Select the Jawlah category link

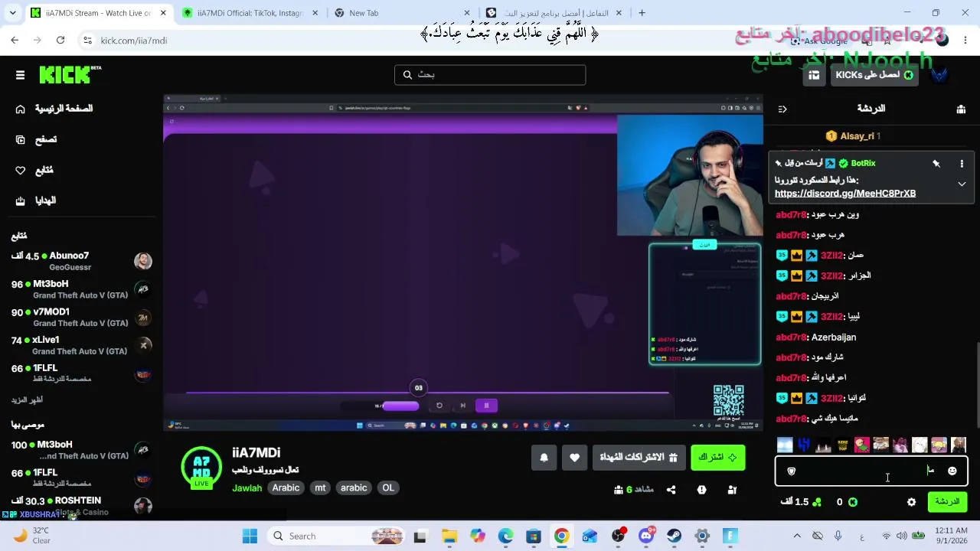[247, 488]
